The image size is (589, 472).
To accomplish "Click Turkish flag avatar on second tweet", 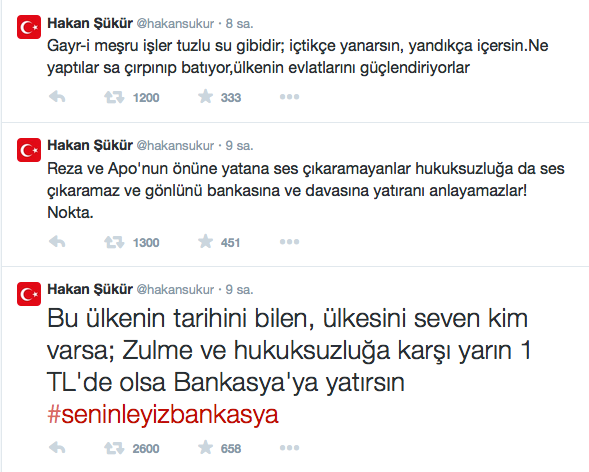I will pyautogui.click(x=29, y=150).
